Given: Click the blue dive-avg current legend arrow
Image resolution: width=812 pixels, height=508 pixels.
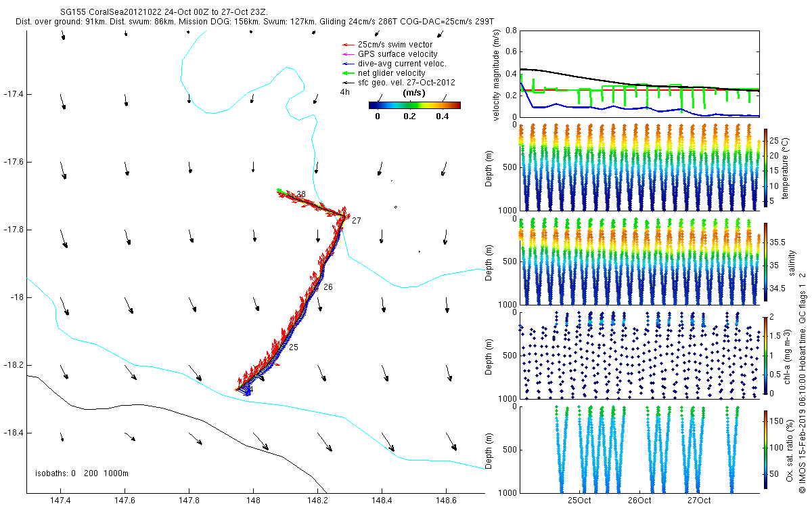Looking at the screenshot, I should pyautogui.click(x=348, y=64).
